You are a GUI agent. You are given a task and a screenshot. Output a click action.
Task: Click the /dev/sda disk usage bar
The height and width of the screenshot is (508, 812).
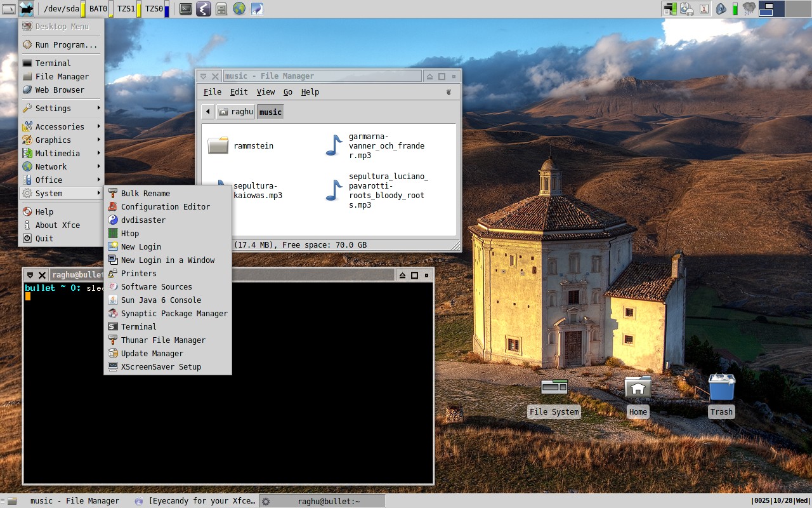(x=83, y=9)
